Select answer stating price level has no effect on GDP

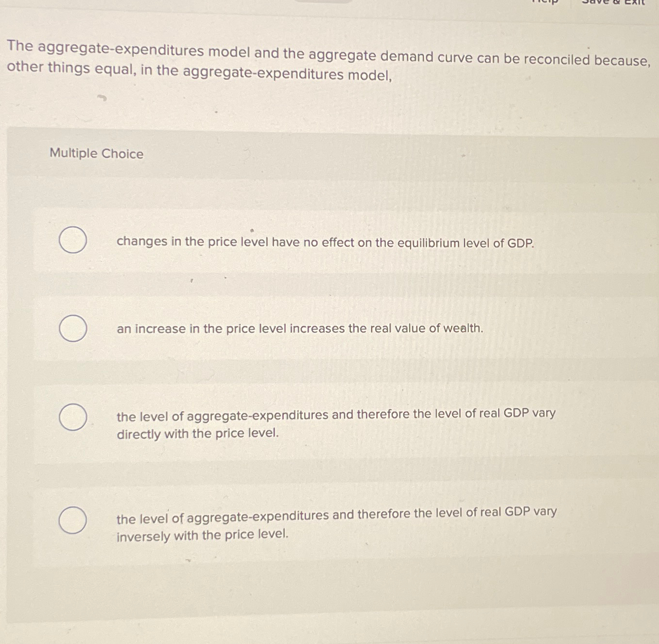tap(325, 242)
